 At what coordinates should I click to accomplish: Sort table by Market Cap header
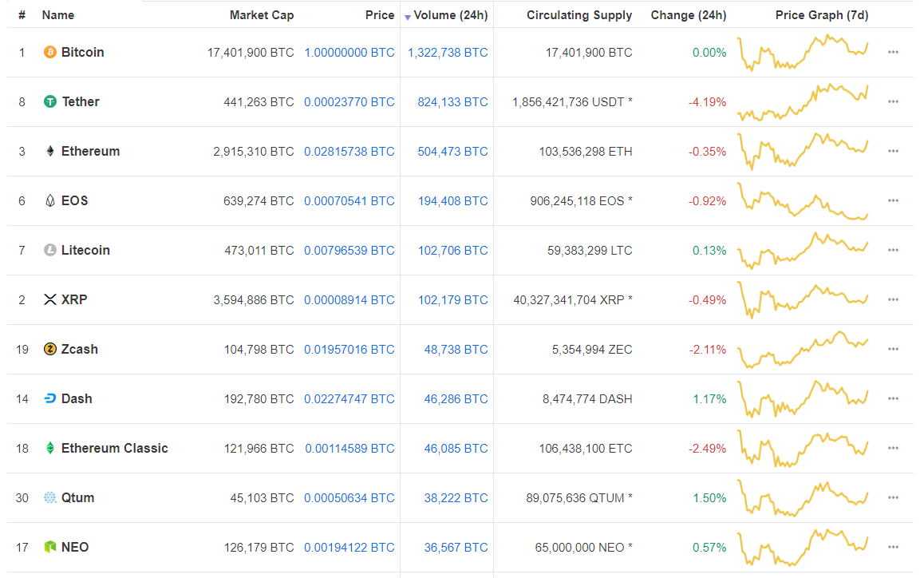tap(261, 15)
